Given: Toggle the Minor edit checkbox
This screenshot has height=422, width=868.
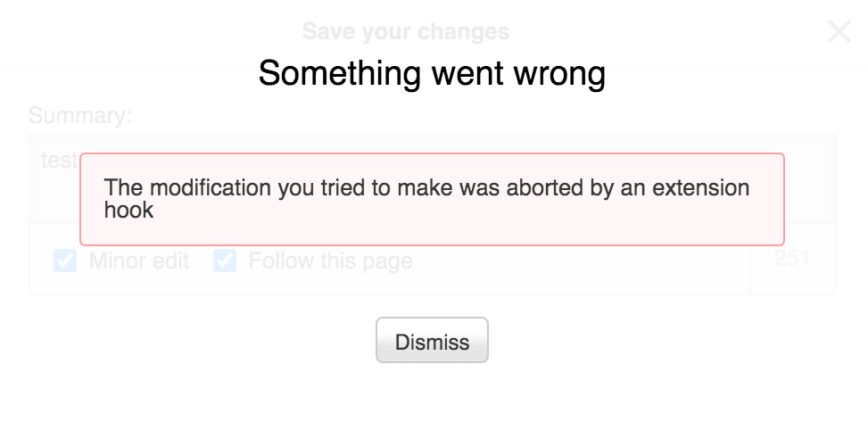Looking at the screenshot, I should pyautogui.click(x=65, y=261).
